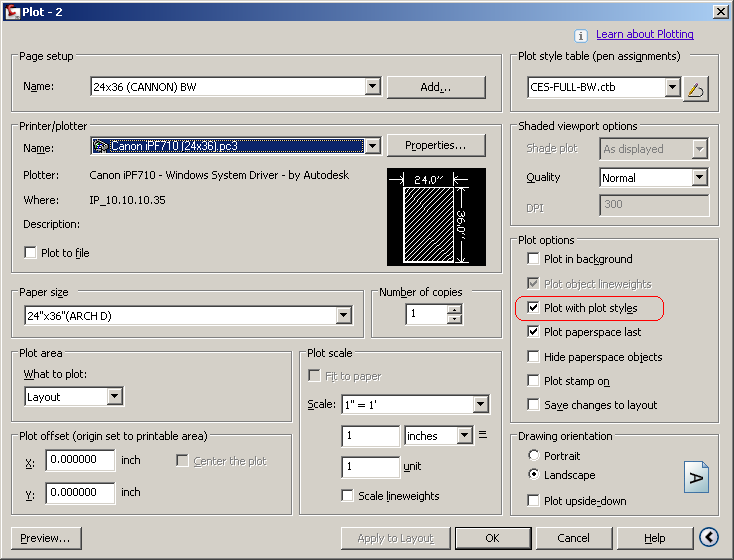Viewport: 734px width, 560px height.
Task: Expand the Paper size dropdown
Action: pyautogui.click(x=344, y=316)
